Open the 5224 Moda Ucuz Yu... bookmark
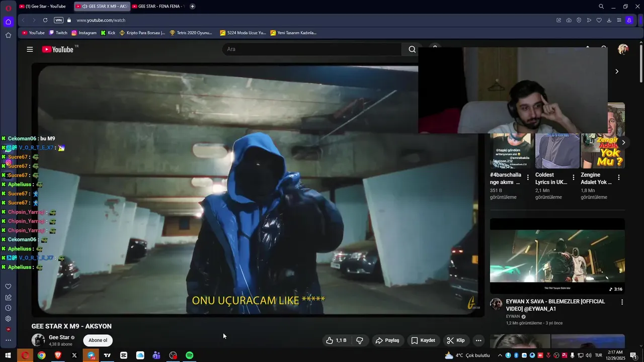 pos(243,33)
